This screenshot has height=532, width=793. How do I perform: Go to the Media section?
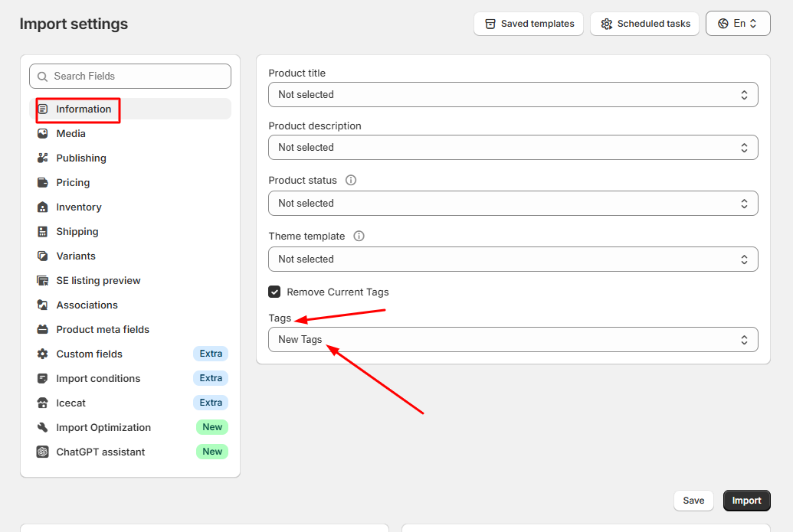point(130,133)
